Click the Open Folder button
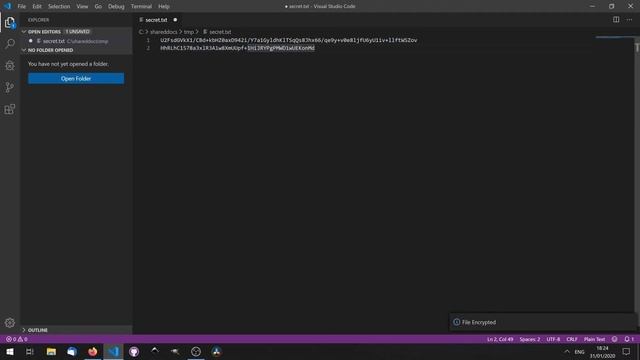This screenshot has width=640, height=360. (76, 78)
